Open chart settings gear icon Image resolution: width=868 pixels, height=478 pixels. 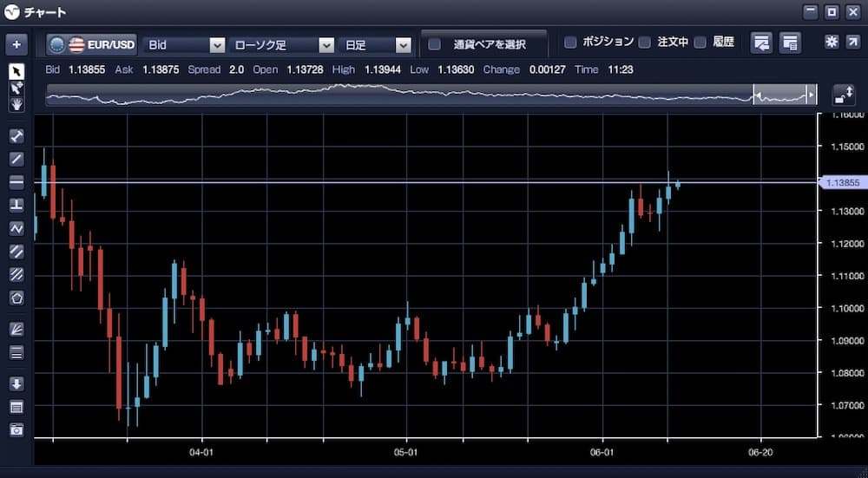[832, 42]
